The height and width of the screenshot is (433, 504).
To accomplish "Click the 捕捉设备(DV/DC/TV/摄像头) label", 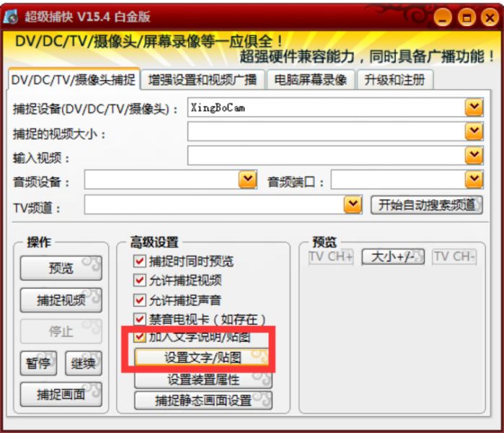I will [95, 110].
